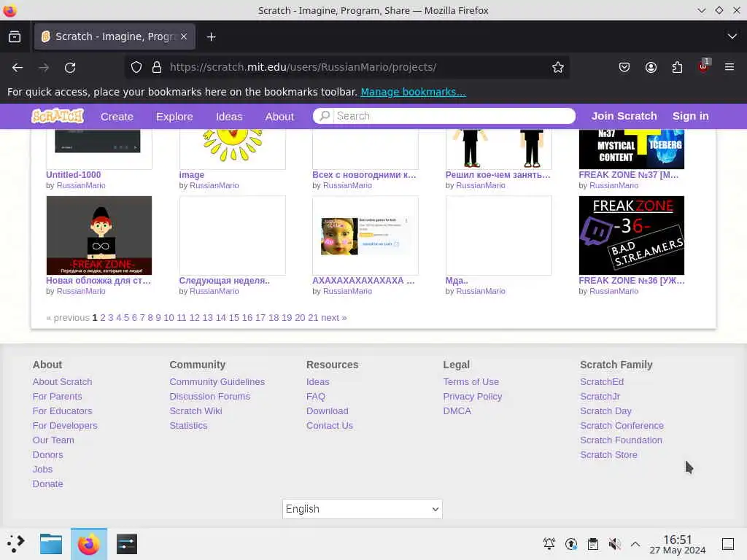Click the search magnifier icon
Image resolution: width=747 pixels, height=560 pixels.
(325, 116)
